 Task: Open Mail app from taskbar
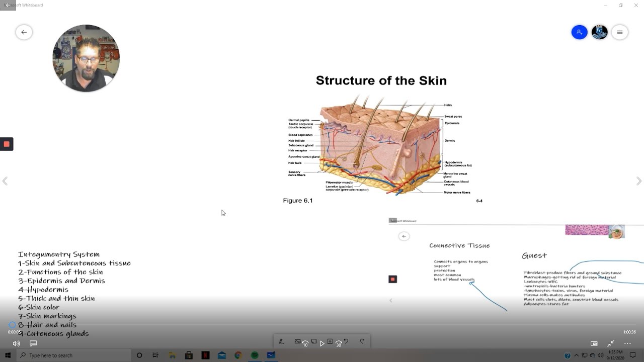point(222,355)
